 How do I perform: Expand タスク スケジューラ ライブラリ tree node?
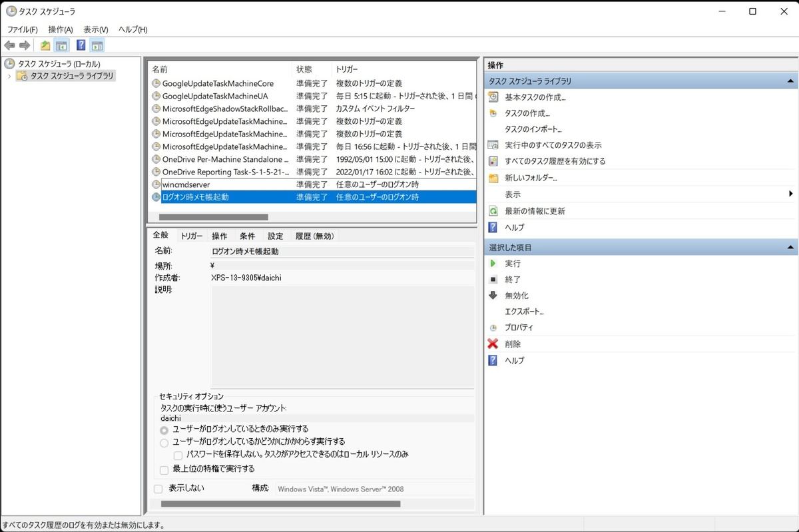tap(9, 77)
